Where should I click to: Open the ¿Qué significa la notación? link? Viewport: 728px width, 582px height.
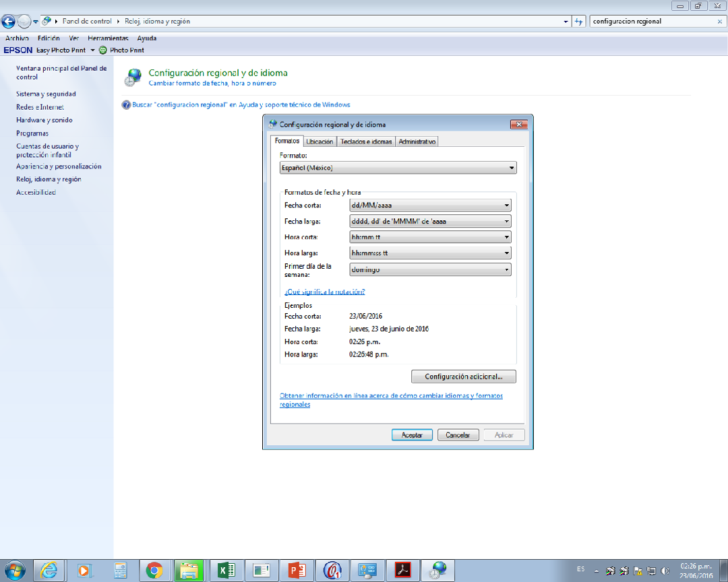[x=325, y=292]
